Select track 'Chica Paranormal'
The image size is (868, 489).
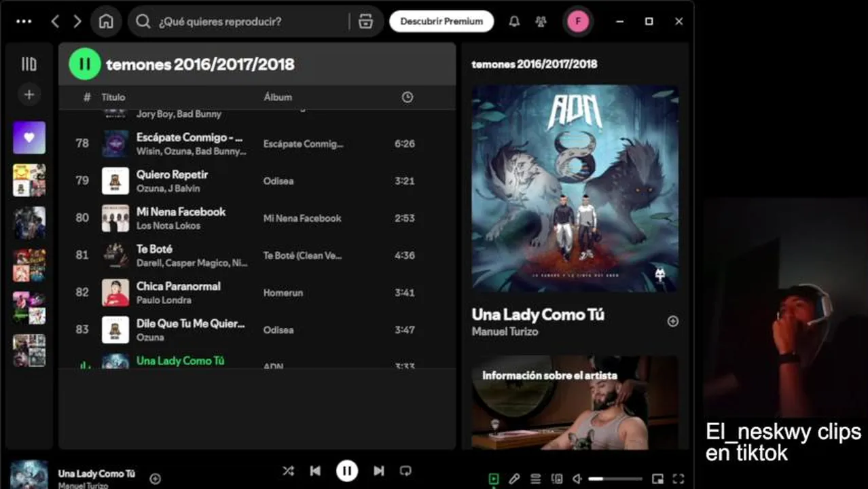coord(178,287)
